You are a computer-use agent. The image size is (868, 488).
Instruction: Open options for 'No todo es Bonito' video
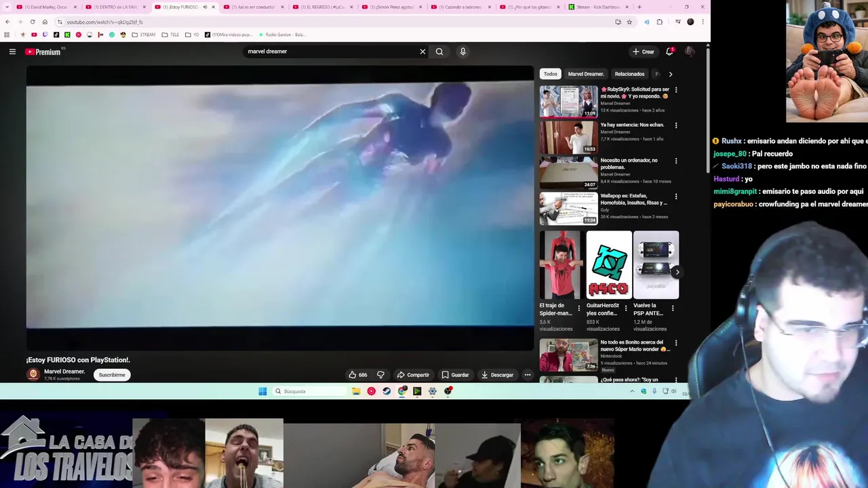tap(675, 343)
